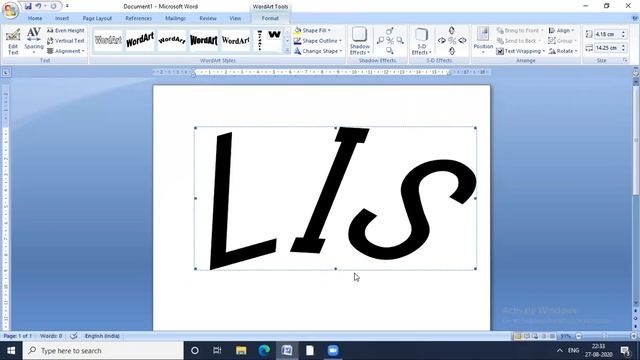Open the Align dropdown in Arrange
The height and width of the screenshot is (360, 640).
(x=561, y=31)
